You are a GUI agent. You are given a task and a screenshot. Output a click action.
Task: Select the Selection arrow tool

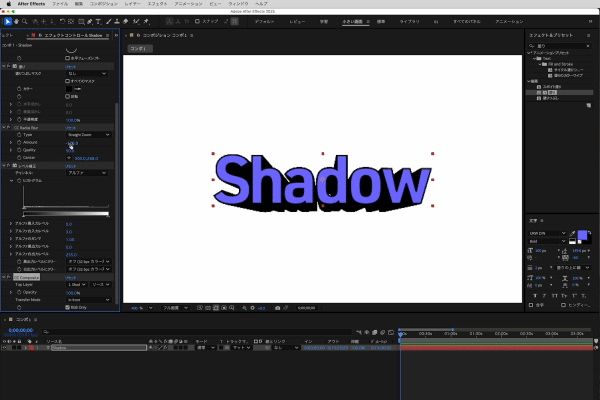(x=7, y=21)
